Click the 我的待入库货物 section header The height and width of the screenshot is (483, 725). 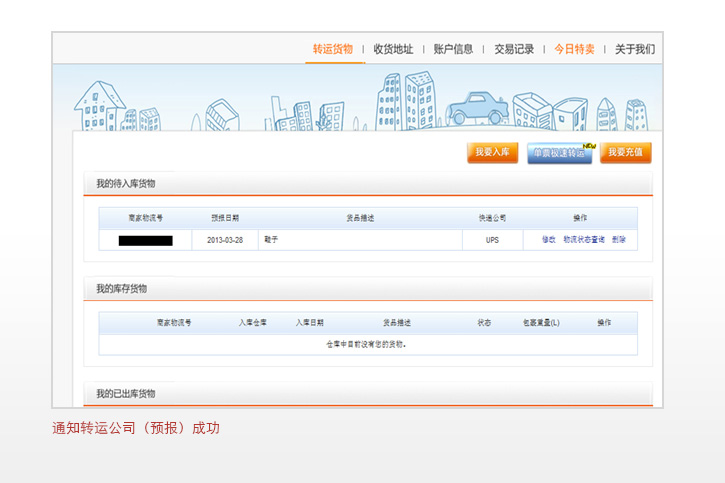click(x=126, y=184)
